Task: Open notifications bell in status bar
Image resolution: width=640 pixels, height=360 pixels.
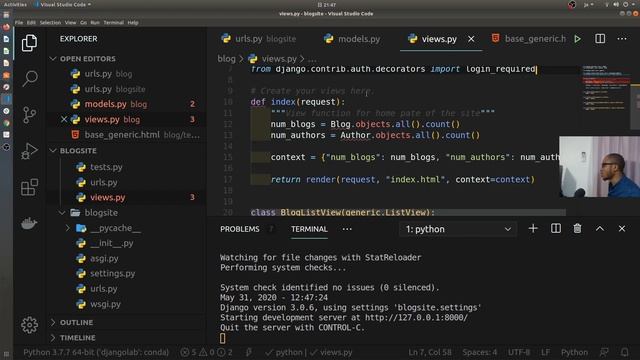Action: pyautogui.click(x=624, y=352)
